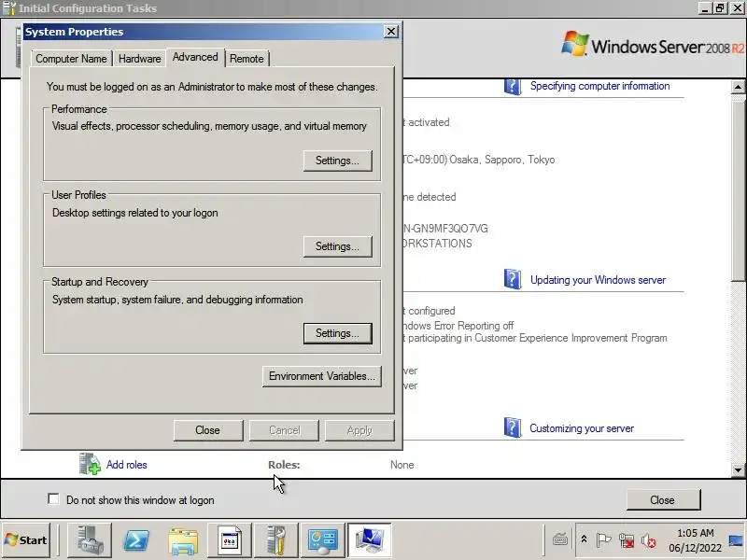
Task: Open Customizing your server help link
Action: (582, 428)
